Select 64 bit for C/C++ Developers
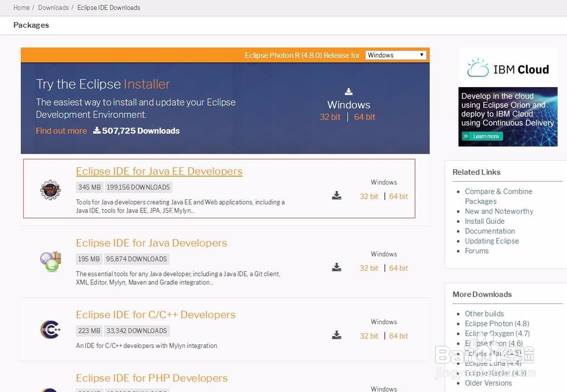This screenshot has width=567, height=392. tap(399, 336)
